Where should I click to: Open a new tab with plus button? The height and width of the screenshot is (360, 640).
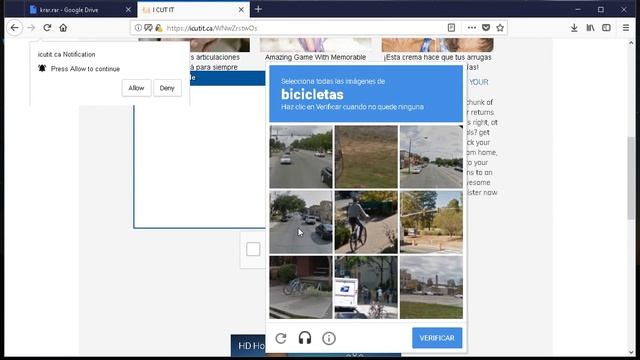pyautogui.click(x=258, y=9)
